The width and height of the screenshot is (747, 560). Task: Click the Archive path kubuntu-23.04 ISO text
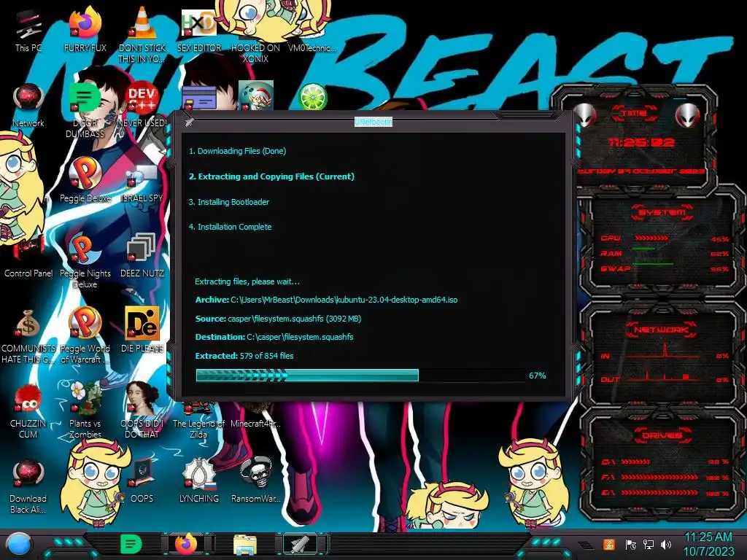326,300
